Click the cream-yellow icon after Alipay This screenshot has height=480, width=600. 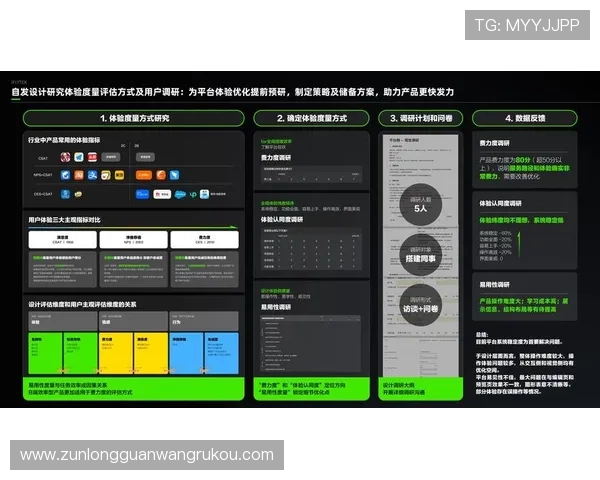(x=106, y=175)
